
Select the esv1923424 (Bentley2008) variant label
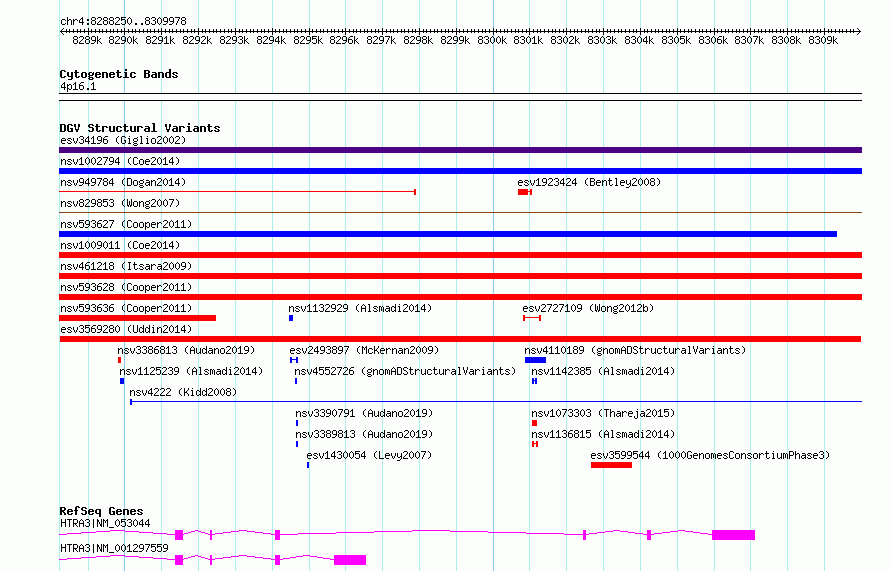(x=589, y=182)
